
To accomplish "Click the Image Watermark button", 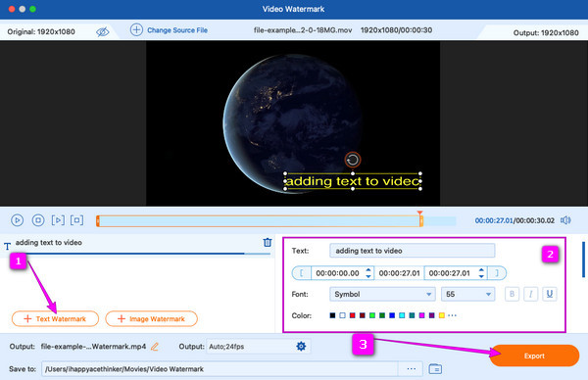I will [152, 319].
